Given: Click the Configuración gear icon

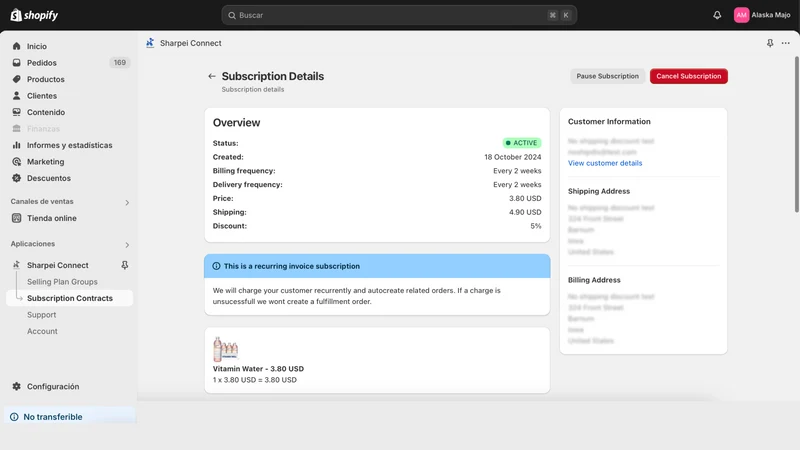Looking at the screenshot, I should pyautogui.click(x=16, y=386).
